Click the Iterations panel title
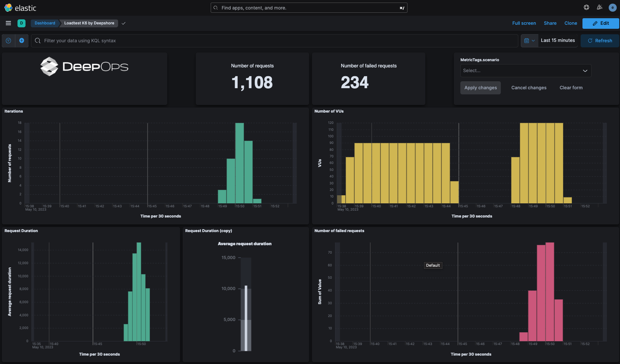Screen dimensions: 620x364 [x=13, y=111]
